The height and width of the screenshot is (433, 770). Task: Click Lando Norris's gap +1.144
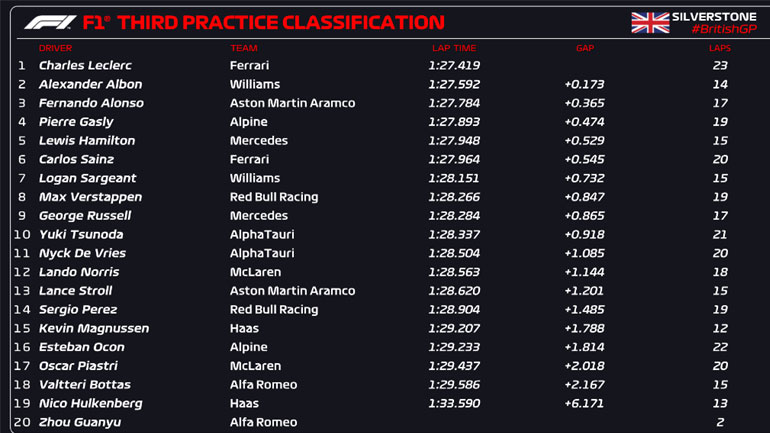[585, 272]
